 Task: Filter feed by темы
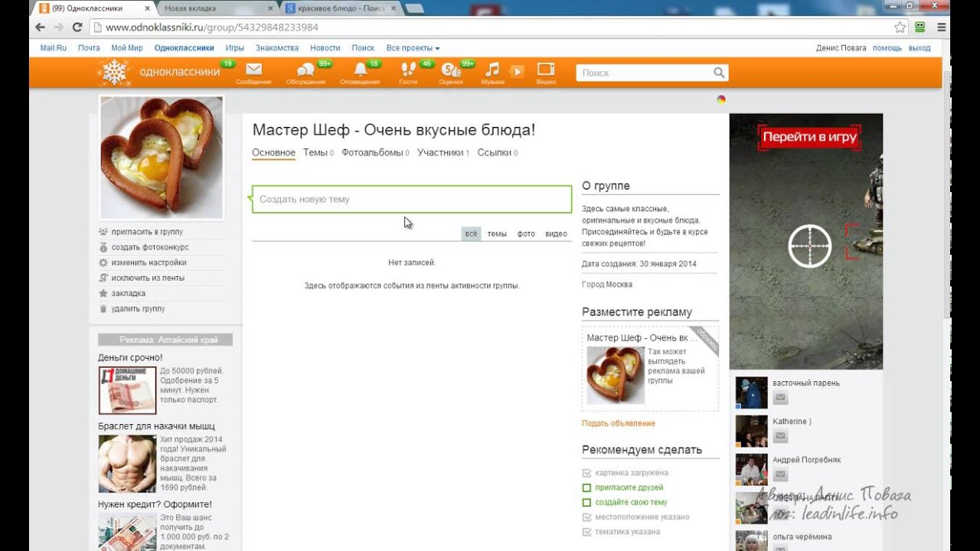[x=497, y=233]
